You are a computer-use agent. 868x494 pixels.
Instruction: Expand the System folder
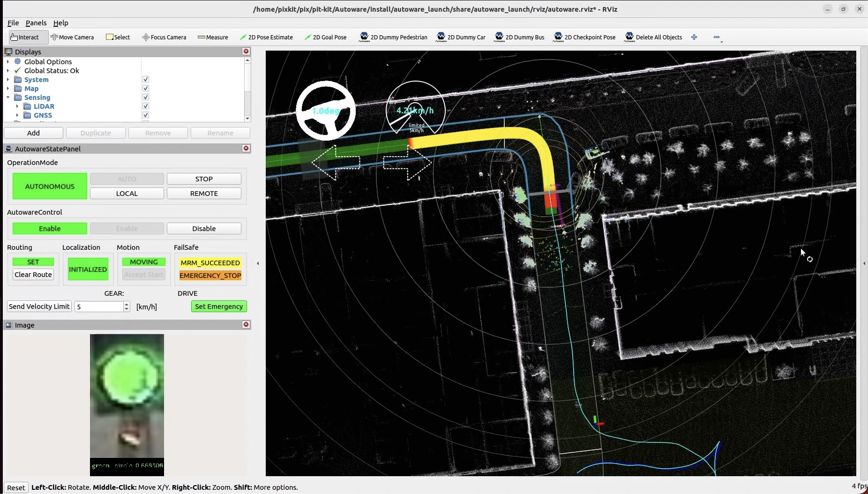[x=8, y=79]
